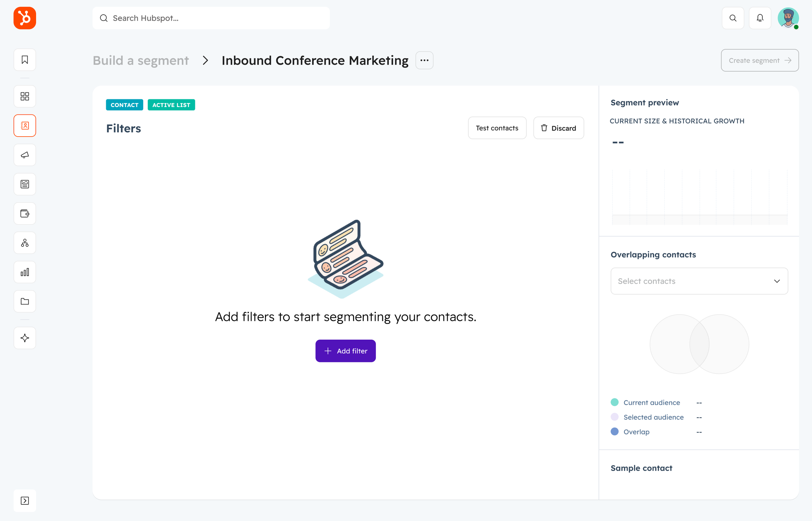Open the bookmarks icon in sidebar
The height and width of the screenshot is (521, 812).
tap(25, 60)
